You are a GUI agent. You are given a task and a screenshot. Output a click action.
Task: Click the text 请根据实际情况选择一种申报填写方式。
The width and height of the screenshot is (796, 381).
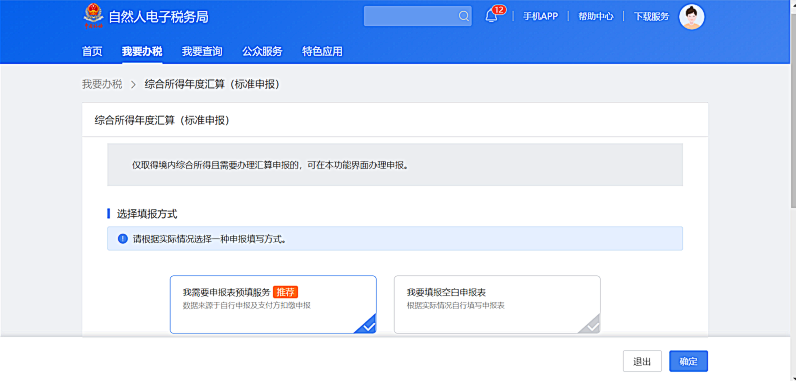(x=209, y=238)
